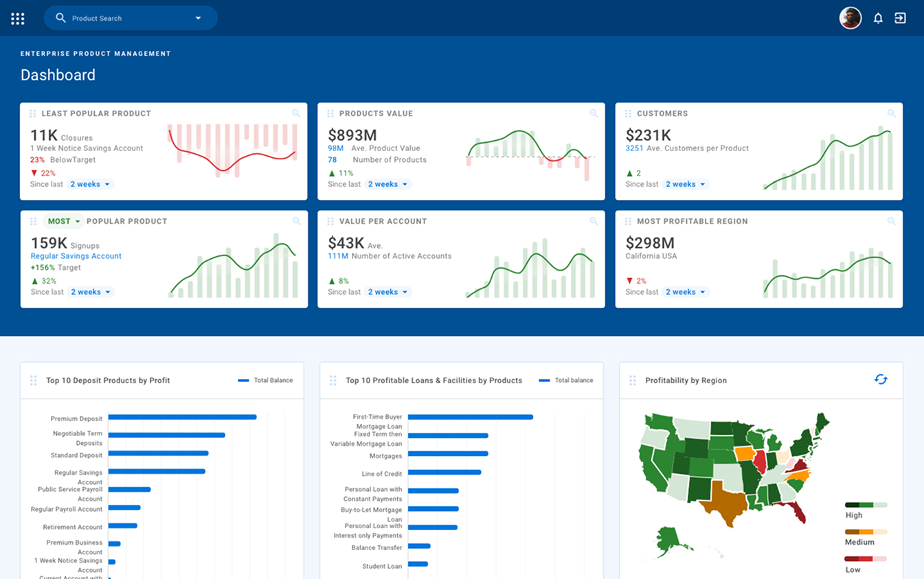The width and height of the screenshot is (924, 579).
Task: Grab the drag handle on Value Per Account
Action: pos(330,221)
